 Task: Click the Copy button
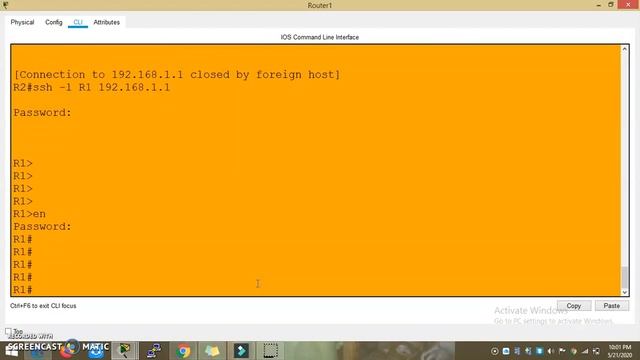pos(573,306)
